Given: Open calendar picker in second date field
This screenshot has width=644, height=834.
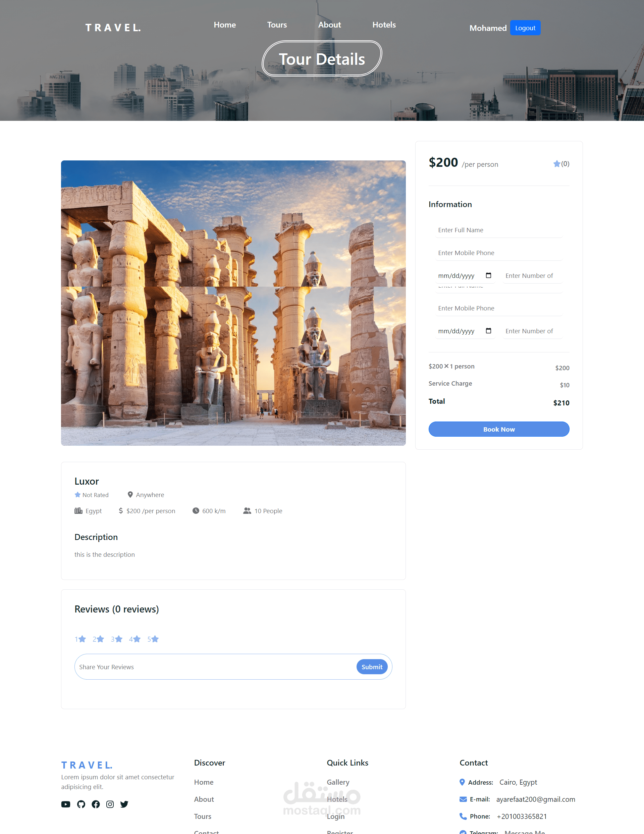Looking at the screenshot, I should [x=488, y=331].
